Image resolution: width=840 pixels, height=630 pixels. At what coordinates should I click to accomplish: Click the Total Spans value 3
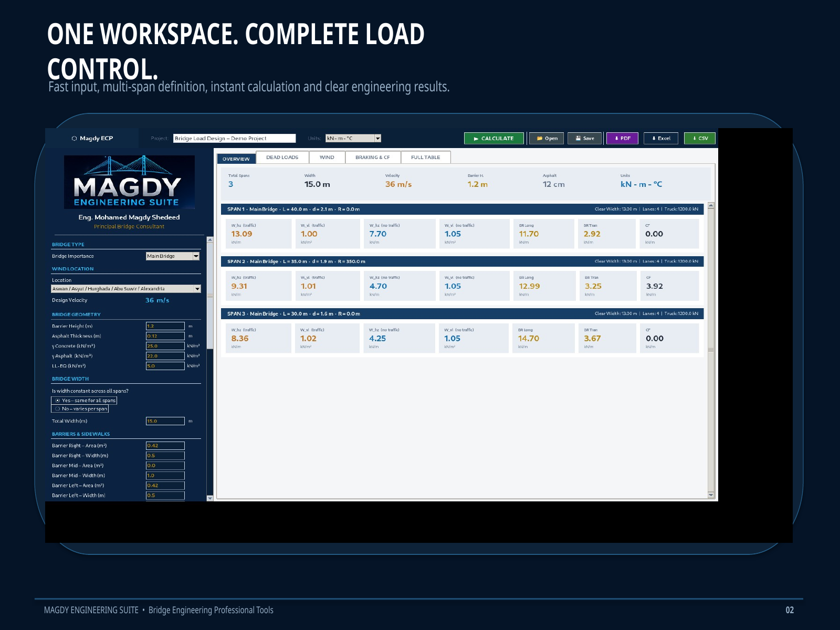230,184
